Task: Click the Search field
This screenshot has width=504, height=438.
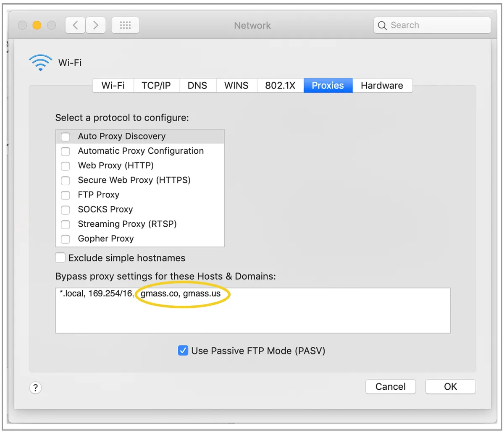Action: click(x=432, y=25)
